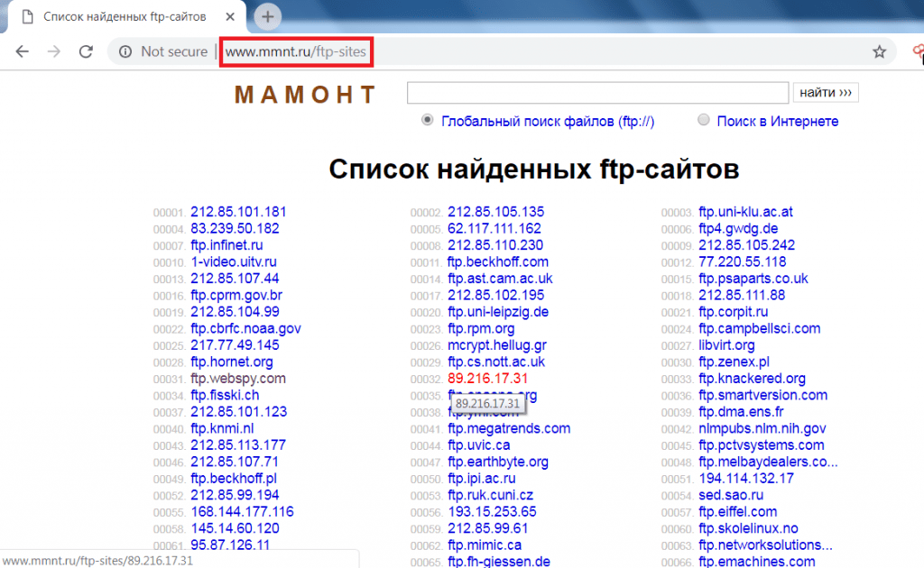This screenshot has height=568, width=924.
Task: Select the tab Список найденных ftp-сайтов
Action: pos(122,15)
